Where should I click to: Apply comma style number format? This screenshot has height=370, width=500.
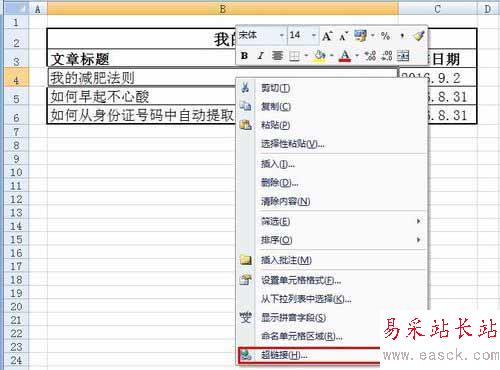(x=402, y=36)
